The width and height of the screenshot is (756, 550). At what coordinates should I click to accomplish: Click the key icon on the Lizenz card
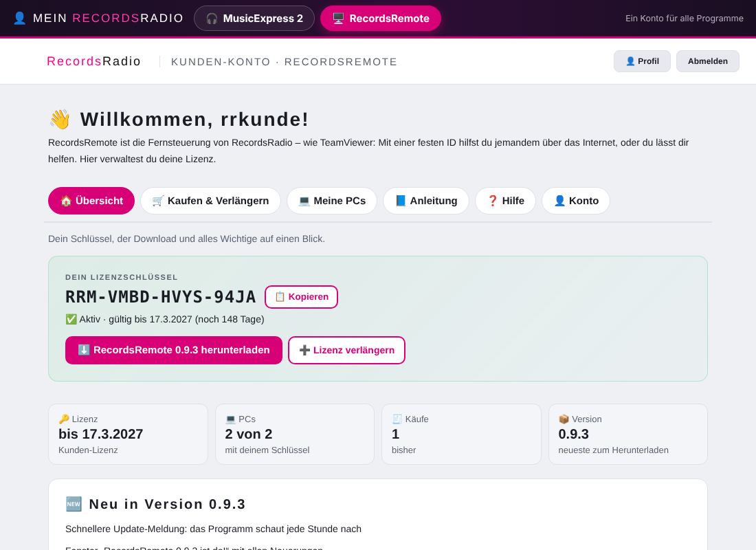pos(64,419)
